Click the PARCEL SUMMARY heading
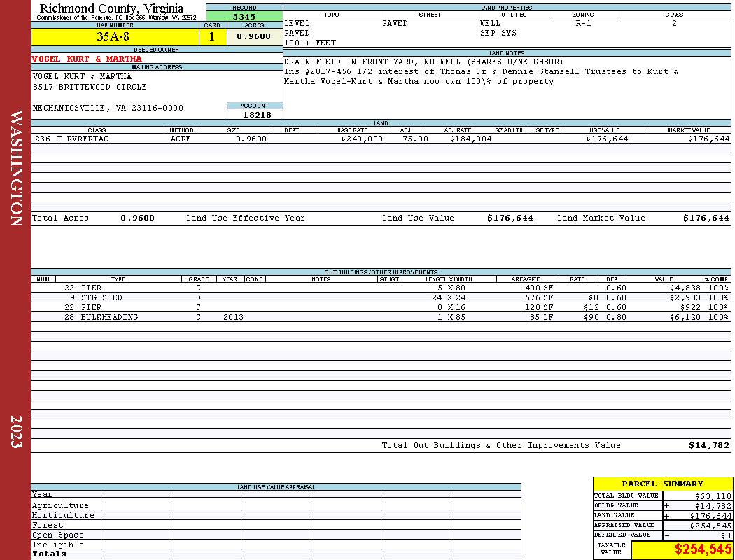This screenshot has height=560, width=735. tap(662, 484)
